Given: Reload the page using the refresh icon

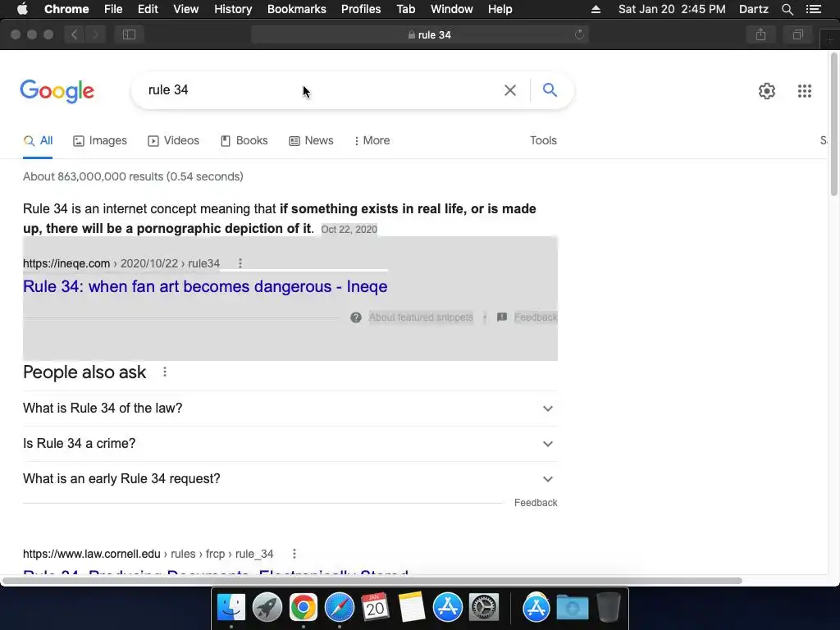Looking at the screenshot, I should click(579, 34).
